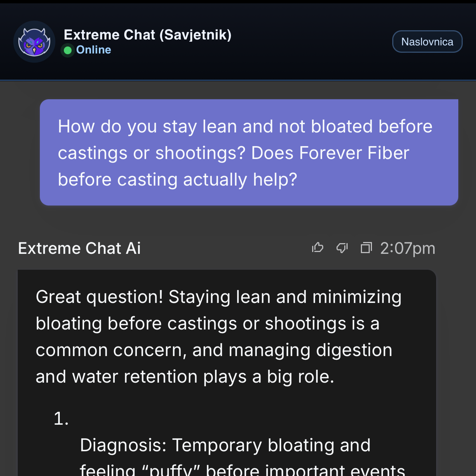Click the Online status label
This screenshot has width=476, height=476.
(x=93, y=50)
